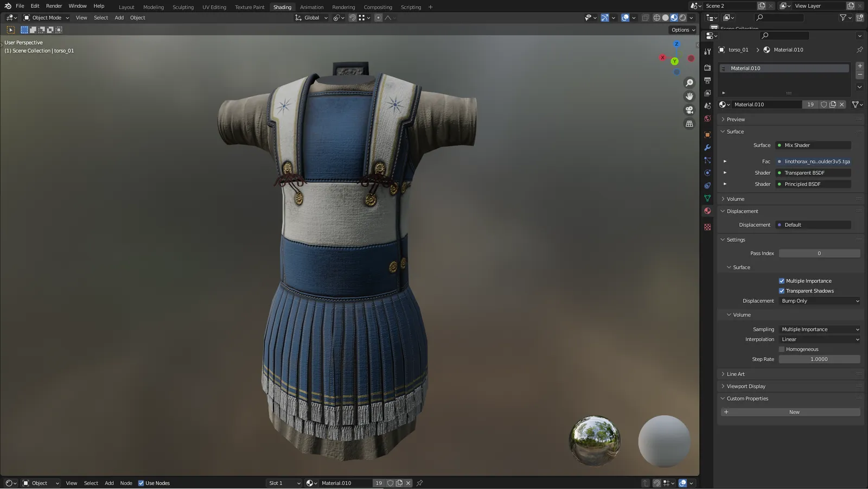
Task: Open the Render menu
Action: 54,6
